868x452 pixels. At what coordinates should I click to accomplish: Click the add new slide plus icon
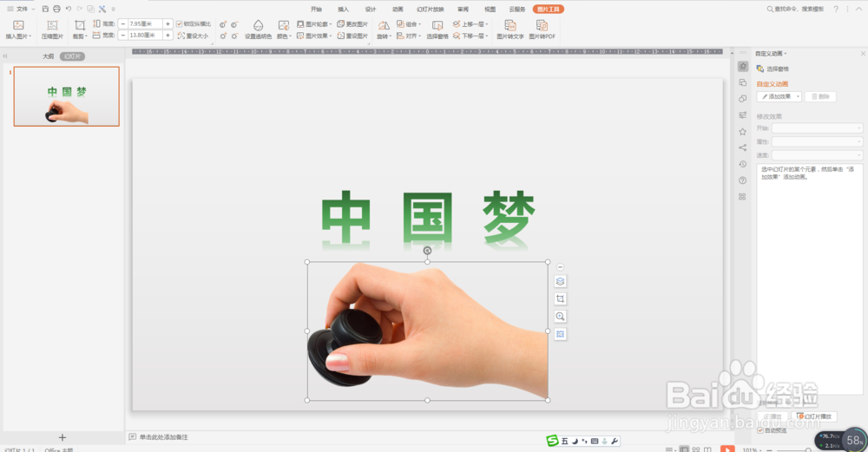pos(62,437)
